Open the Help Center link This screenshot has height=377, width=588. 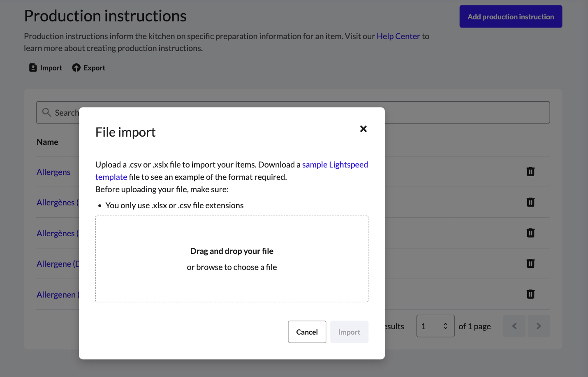click(398, 36)
